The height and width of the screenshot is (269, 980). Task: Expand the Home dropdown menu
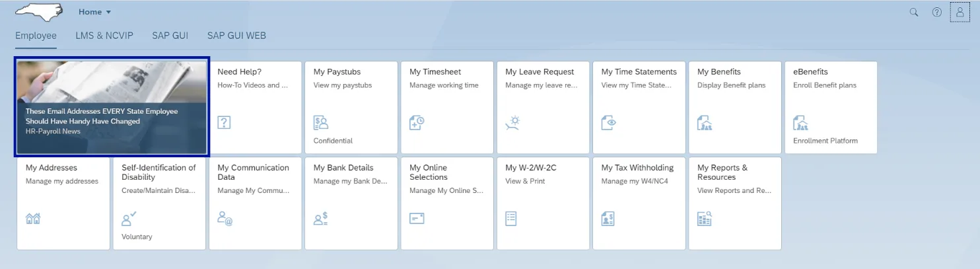(x=94, y=12)
